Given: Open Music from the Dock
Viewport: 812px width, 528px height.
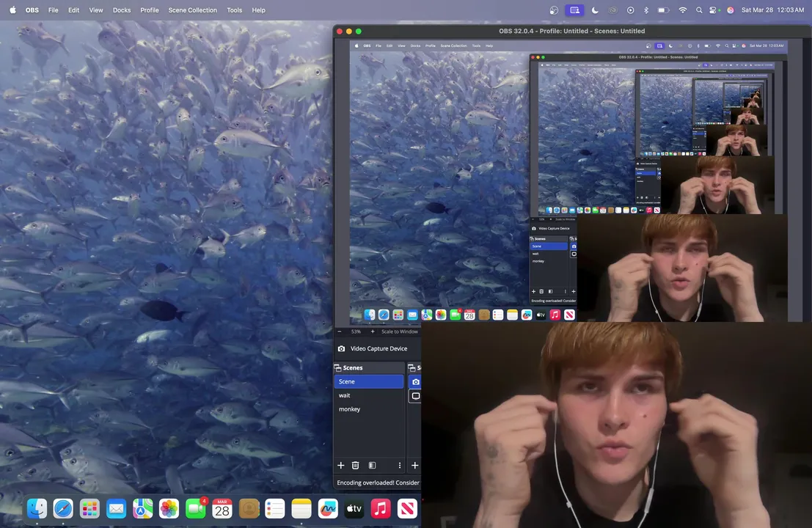Looking at the screenshot, I should pos(381,509).
